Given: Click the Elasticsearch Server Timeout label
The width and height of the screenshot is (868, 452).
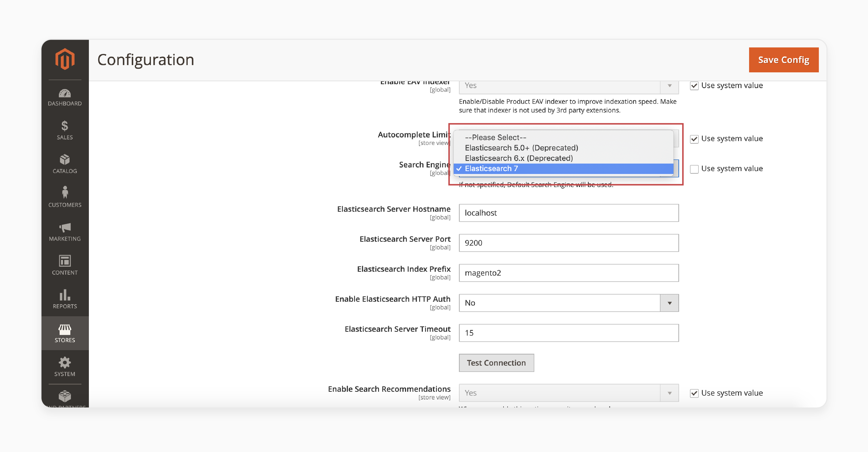Looking at the screenshot, I should (397, 329).
